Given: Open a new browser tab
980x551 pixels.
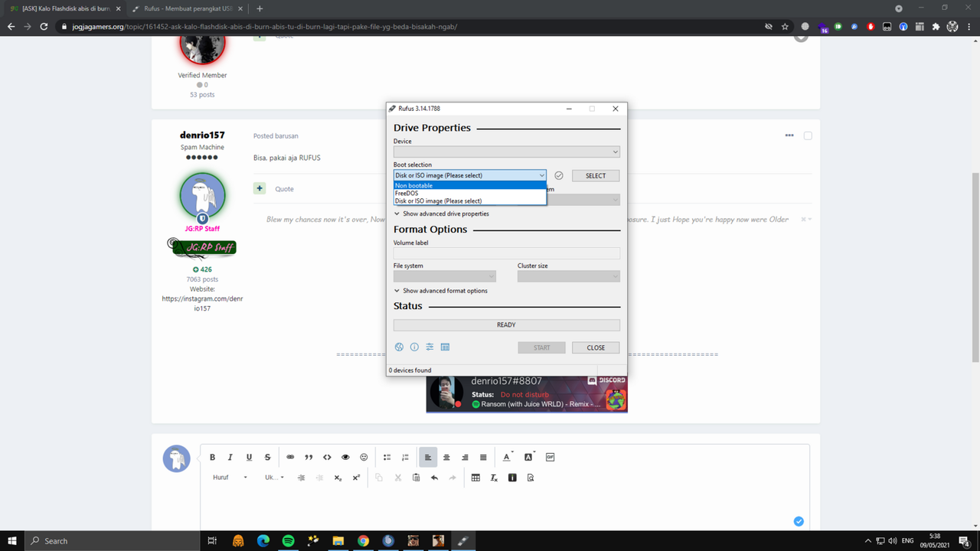Looking at the screenshot, I should pyautogui.click(x=260, y=8).
